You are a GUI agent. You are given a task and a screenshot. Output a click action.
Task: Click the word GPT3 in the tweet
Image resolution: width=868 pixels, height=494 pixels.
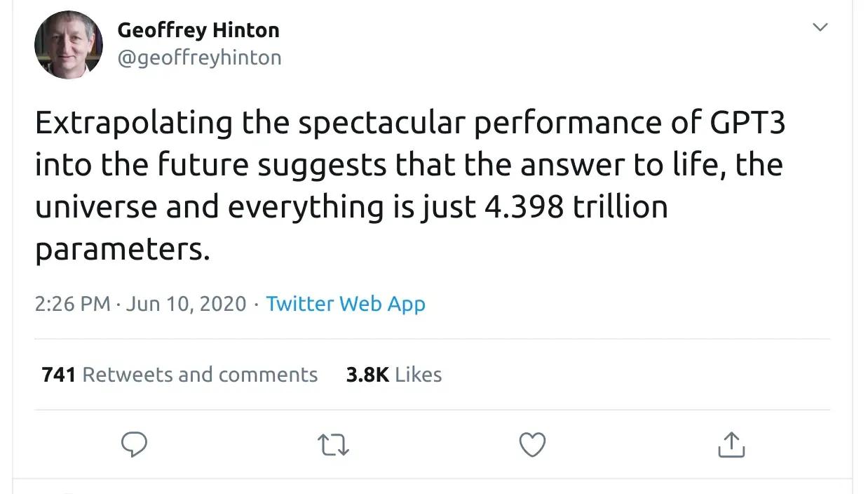pyautogui.click(x=748, y=123)
